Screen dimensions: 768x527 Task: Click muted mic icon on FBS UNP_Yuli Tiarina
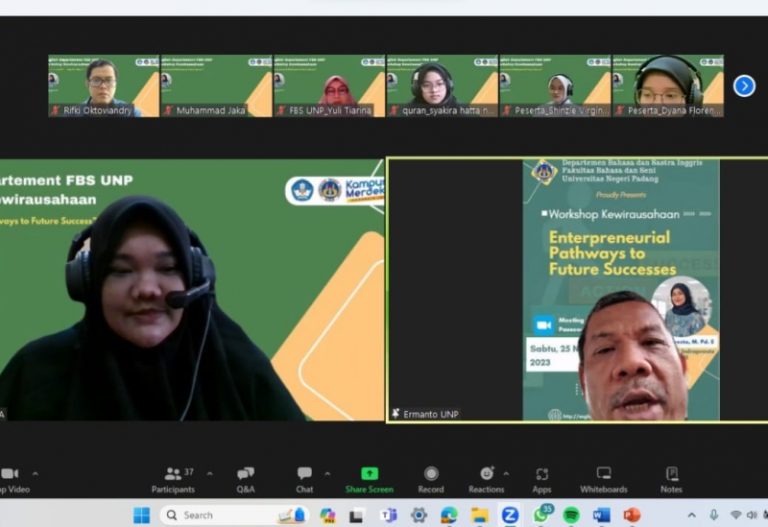281,111
